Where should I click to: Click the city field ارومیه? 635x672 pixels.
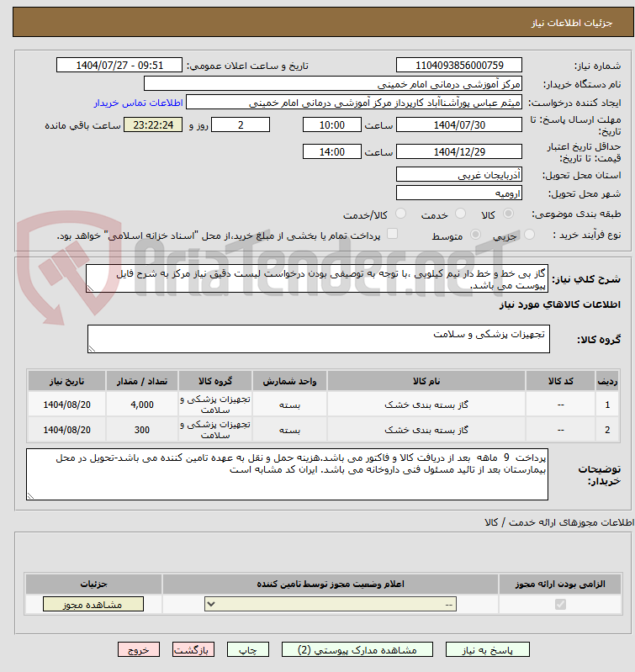pos(459,193)
